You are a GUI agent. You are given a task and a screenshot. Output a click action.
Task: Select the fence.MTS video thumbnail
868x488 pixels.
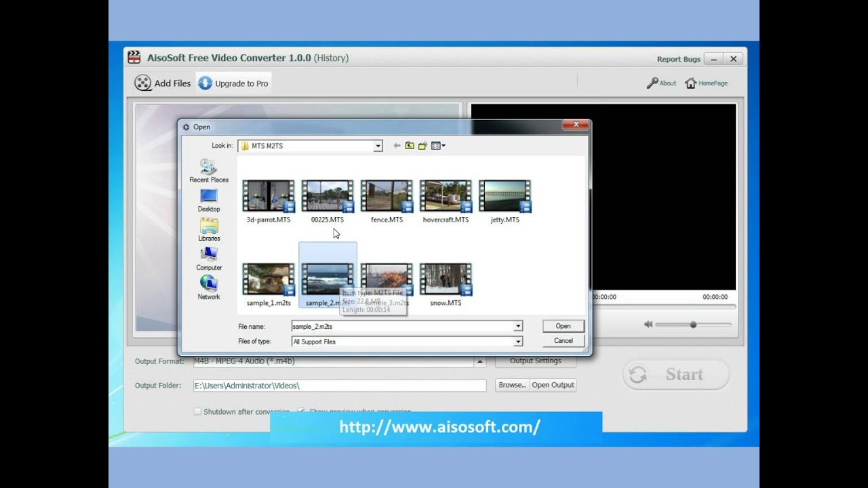point(387,197)
